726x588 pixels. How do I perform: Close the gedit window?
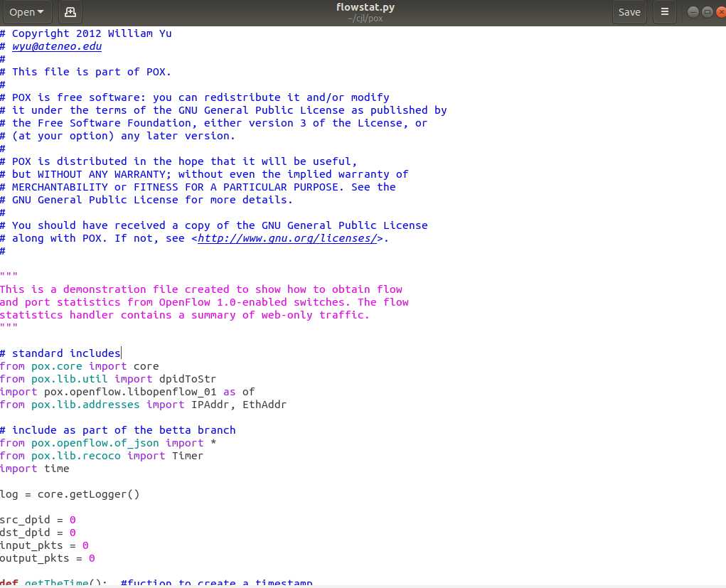click(x=721, y=12)
